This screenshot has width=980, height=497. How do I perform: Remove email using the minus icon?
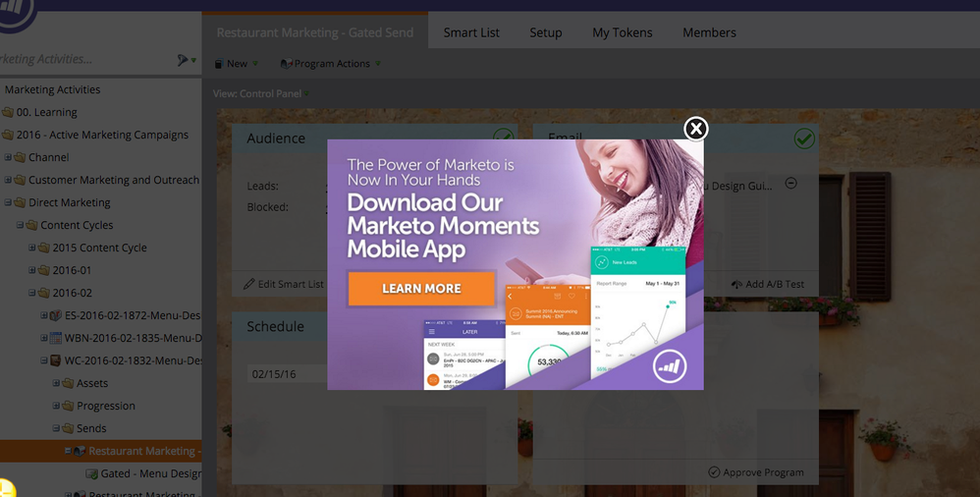point(790,183)
